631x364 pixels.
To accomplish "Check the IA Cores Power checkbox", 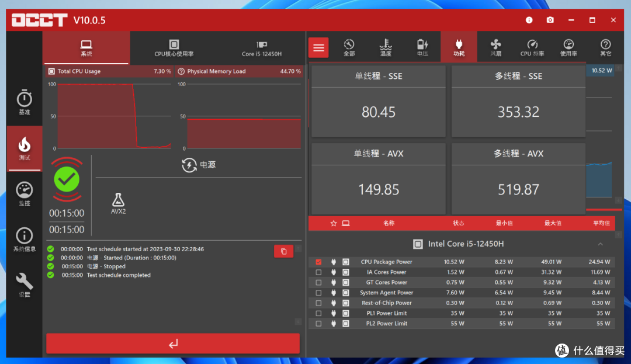I will point(319,272).
